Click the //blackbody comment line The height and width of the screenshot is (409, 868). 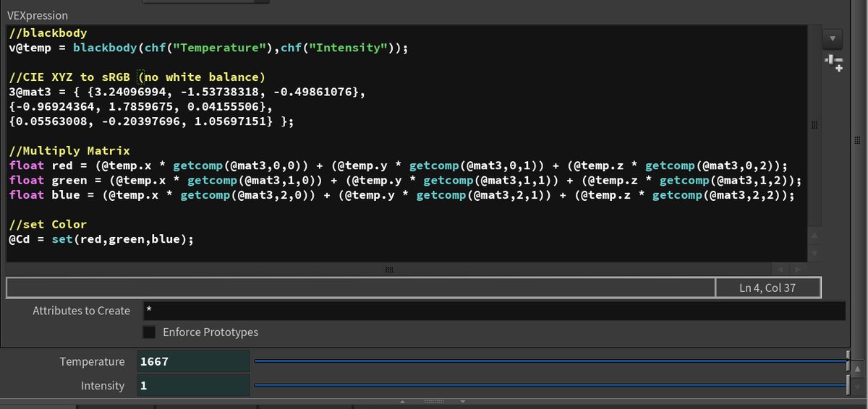48,33
